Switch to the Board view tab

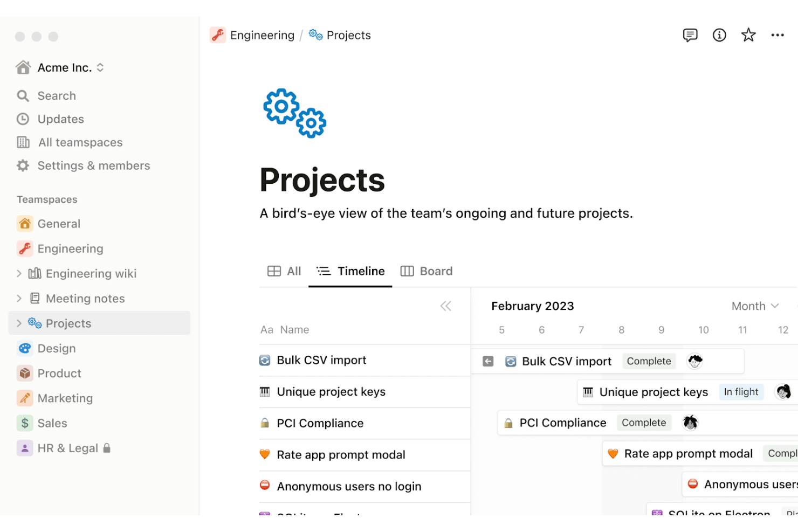(x=426, y=271)
